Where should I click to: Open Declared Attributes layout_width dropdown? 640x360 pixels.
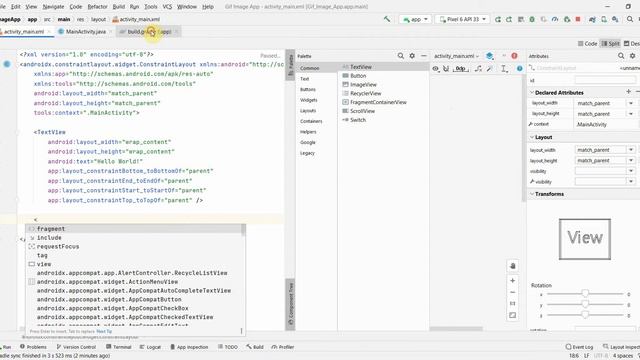[631, 103]
